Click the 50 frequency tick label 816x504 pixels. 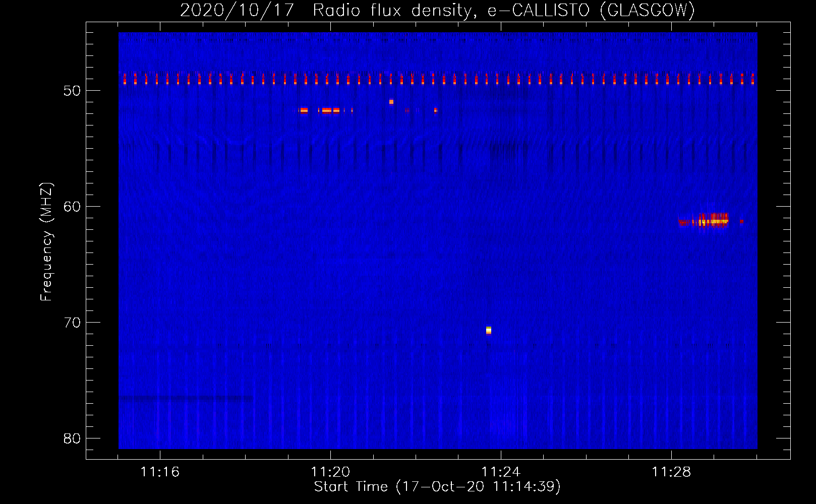click(x=73, y=91)
